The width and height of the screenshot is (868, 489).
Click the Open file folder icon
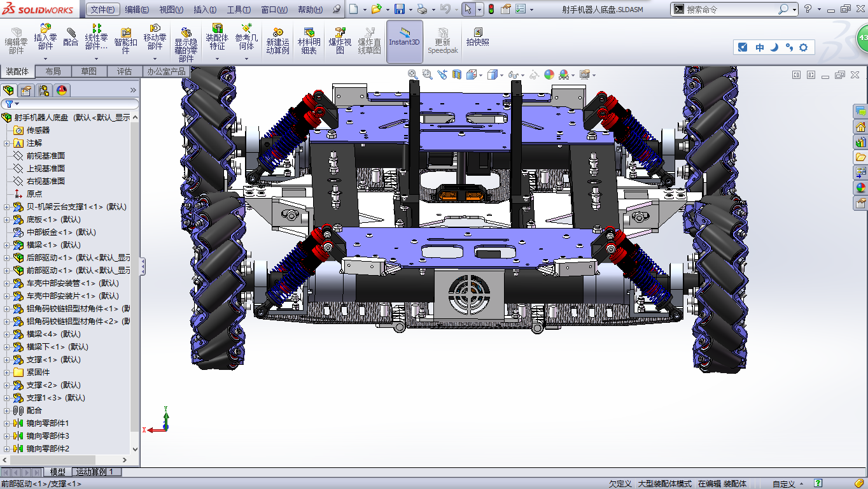pyautogui.click(x=376, y=9)
